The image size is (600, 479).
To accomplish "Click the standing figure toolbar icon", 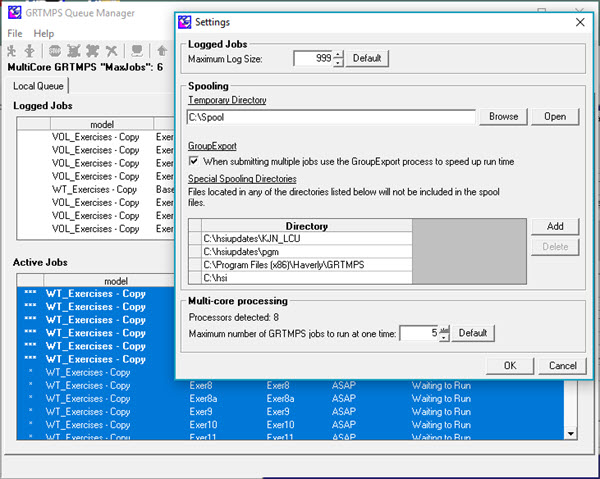I will click(x=30, y=51).
